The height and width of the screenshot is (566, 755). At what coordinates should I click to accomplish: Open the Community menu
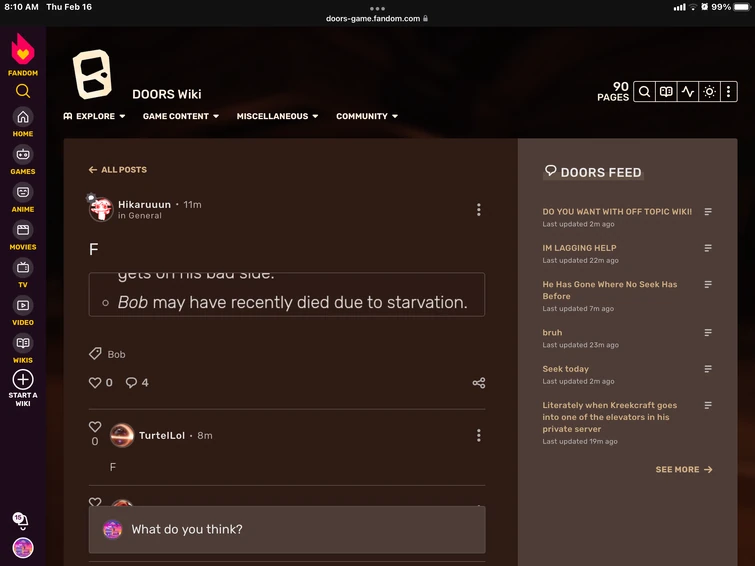(x=367, y=116)
